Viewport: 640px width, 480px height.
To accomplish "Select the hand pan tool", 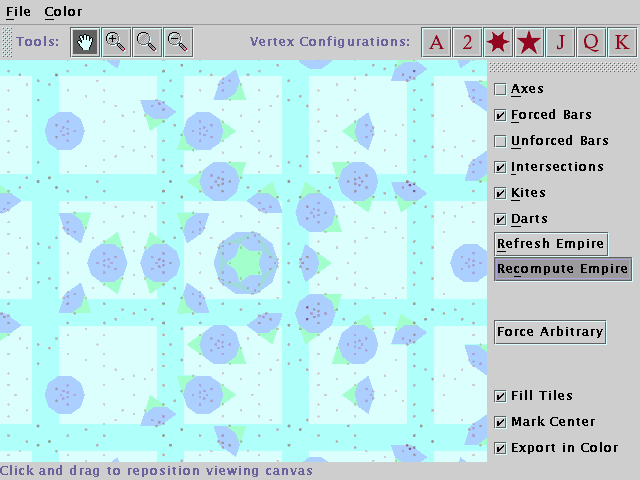I will coord(85,42).
